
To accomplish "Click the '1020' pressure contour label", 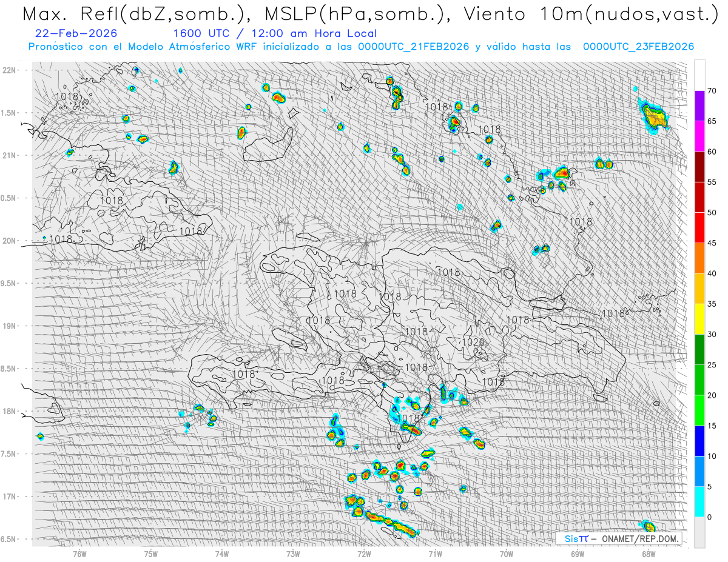I will [473, 343].
